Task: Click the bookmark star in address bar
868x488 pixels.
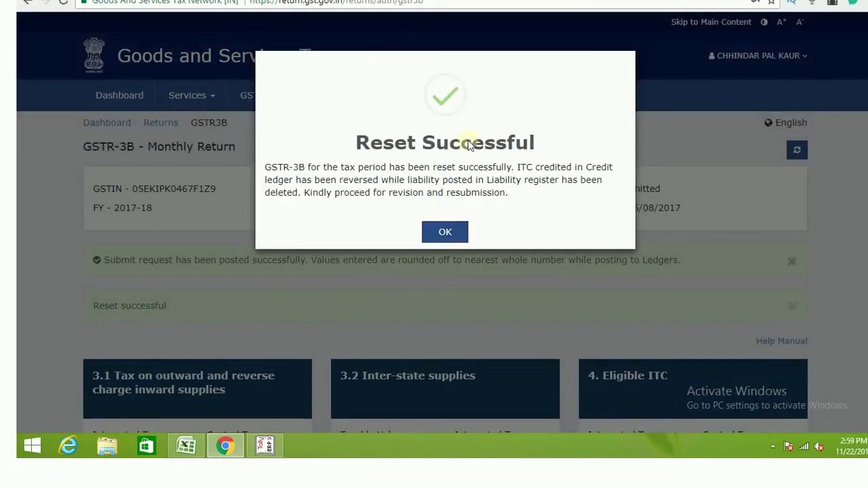Action: point(771,2)
